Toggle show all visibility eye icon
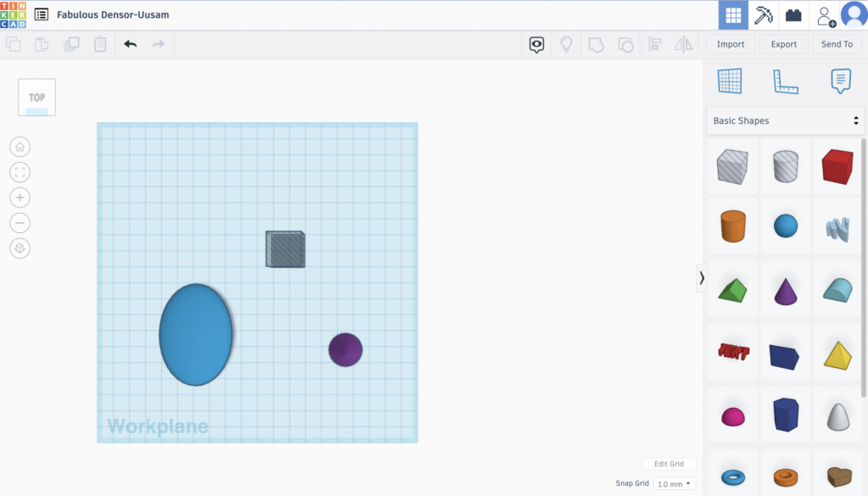This screenshot has width=868, height=496. (x=536, y=44)
